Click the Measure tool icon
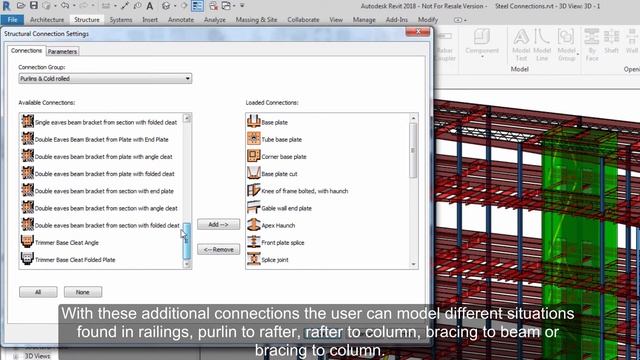The width and height of the screenshot is (640, 360). click(x=106, y=6)
